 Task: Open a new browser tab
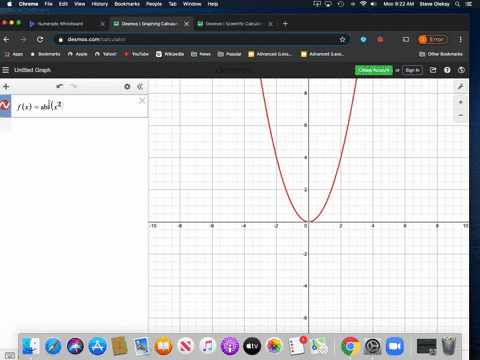click(x=285, y=24)
